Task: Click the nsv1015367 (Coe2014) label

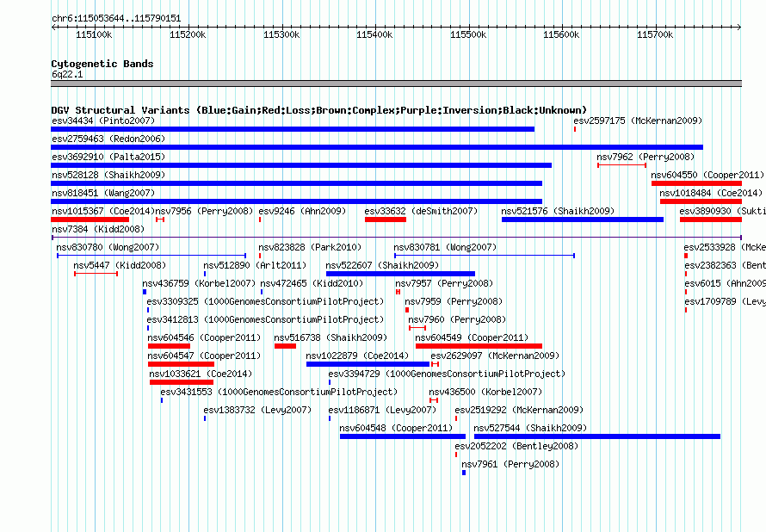Action: 103,211
